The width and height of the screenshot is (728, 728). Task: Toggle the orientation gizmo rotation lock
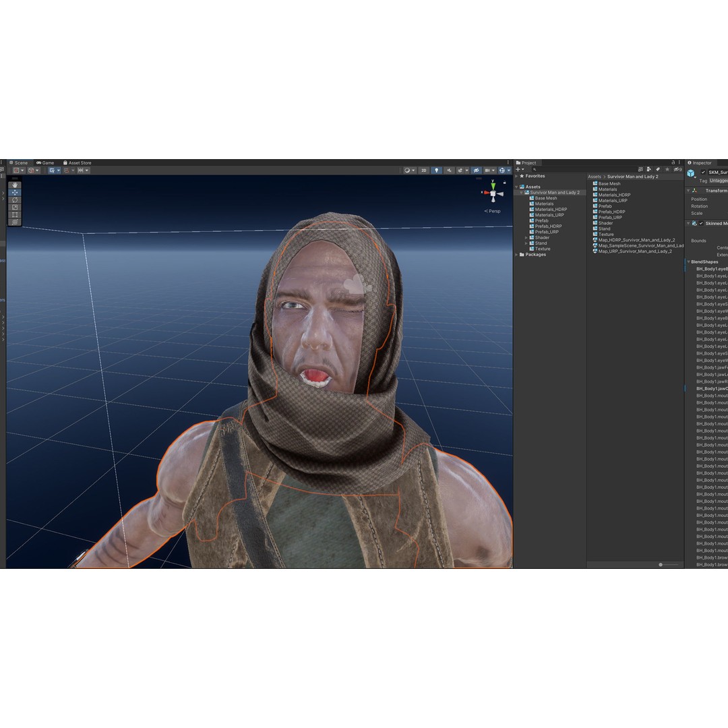tap(505, 183)
